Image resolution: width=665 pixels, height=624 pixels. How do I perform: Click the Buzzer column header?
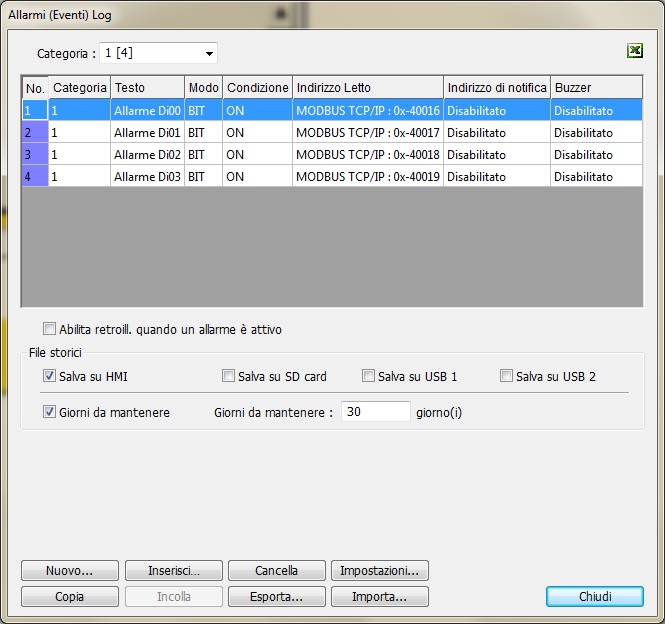pyautogui.click(x=596, y=88)
